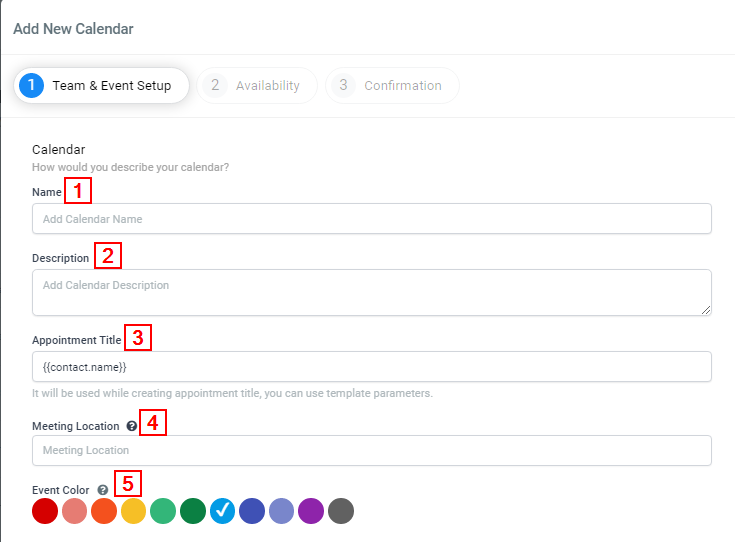Pick the indigo event color swatch
Image resolution: width=735 pixels, height=542 pixels.
252,511
